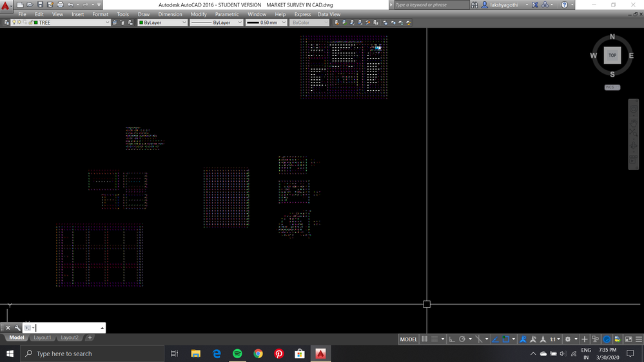Toggle Isometric Drafting in status bar

(x=478, y=339)
